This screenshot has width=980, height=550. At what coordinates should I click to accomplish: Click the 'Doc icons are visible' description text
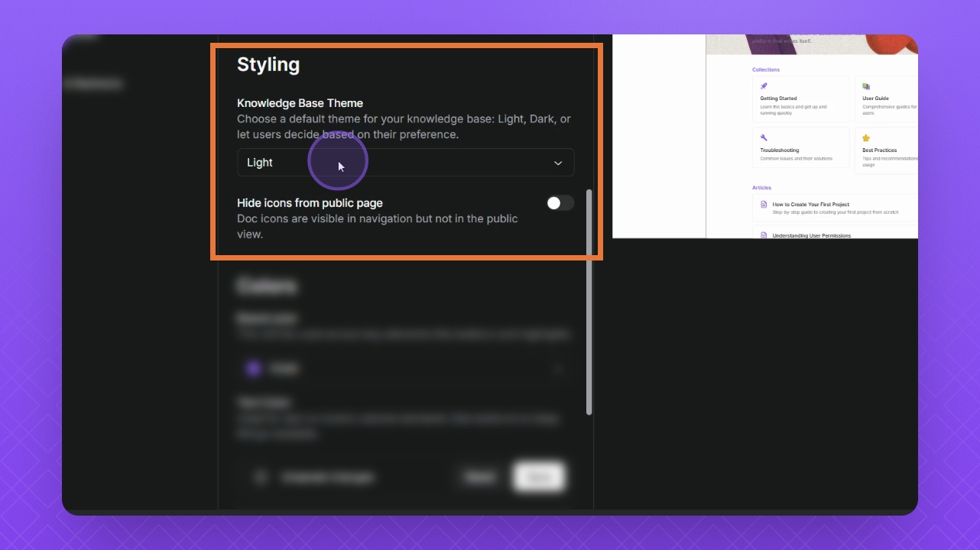pos(378,226)
